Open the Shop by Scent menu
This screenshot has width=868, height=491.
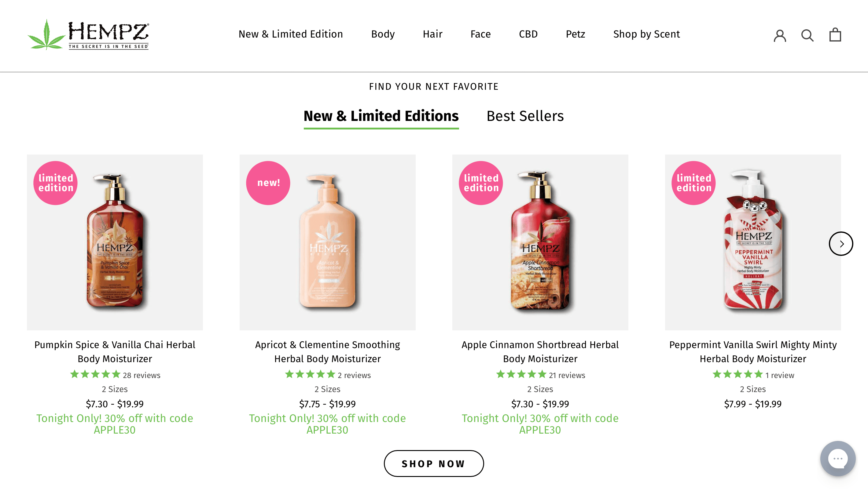tap(646, 34)
